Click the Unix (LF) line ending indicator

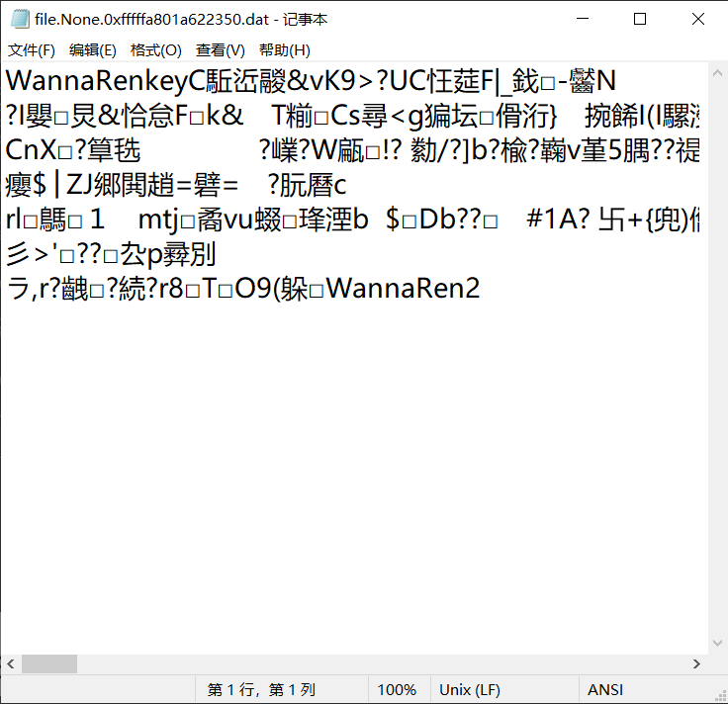click(x=470, y=690)
